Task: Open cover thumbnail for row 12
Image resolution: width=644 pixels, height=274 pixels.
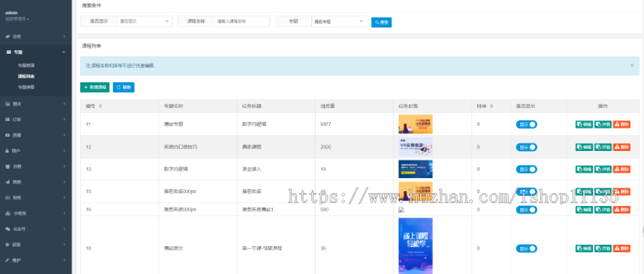Action: (415, 147)
